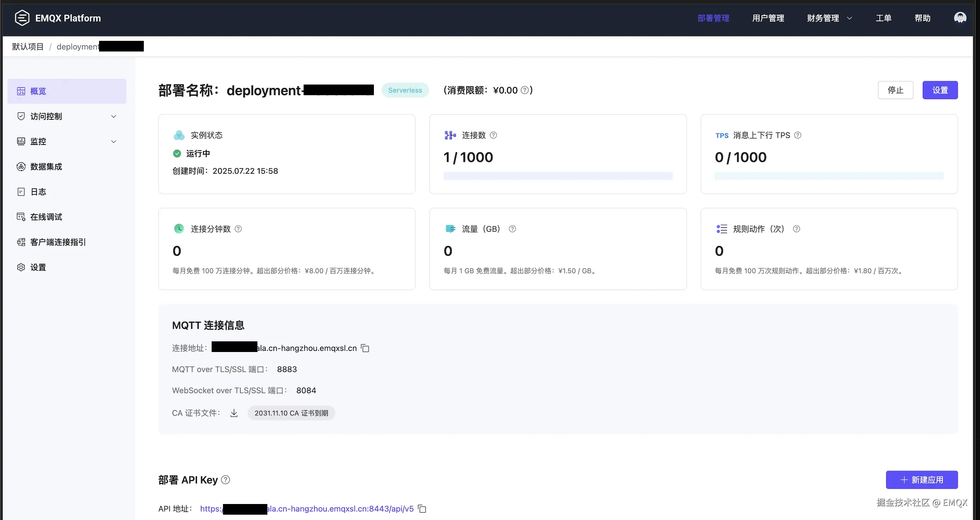The width and height of the screenshot is (980, 520).
Task: Open help icon beside 部署 API Key
Action: (225, 480)
